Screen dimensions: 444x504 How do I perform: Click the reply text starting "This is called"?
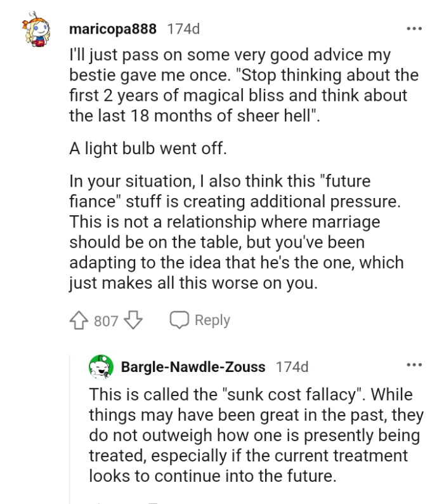(x=251, y=435)
